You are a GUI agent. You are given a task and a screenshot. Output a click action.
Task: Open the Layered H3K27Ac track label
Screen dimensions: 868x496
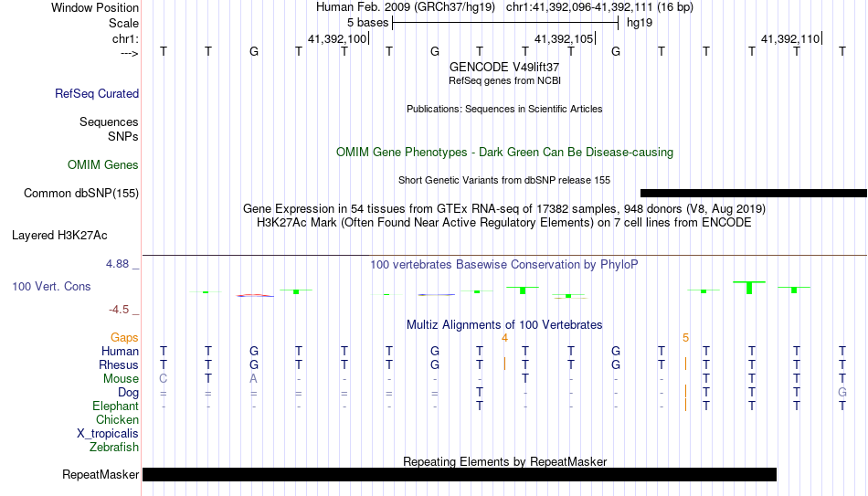coord(59,236)
